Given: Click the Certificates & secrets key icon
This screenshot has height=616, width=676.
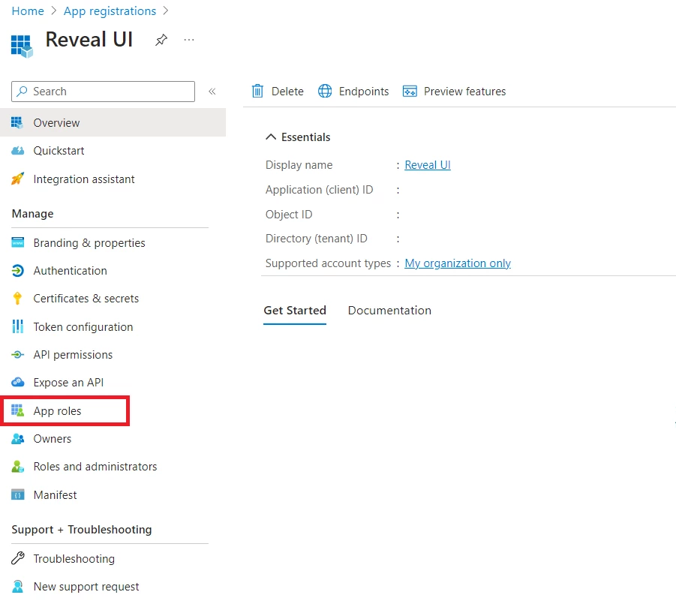Looking at the screenshot, I should (17, 299).
